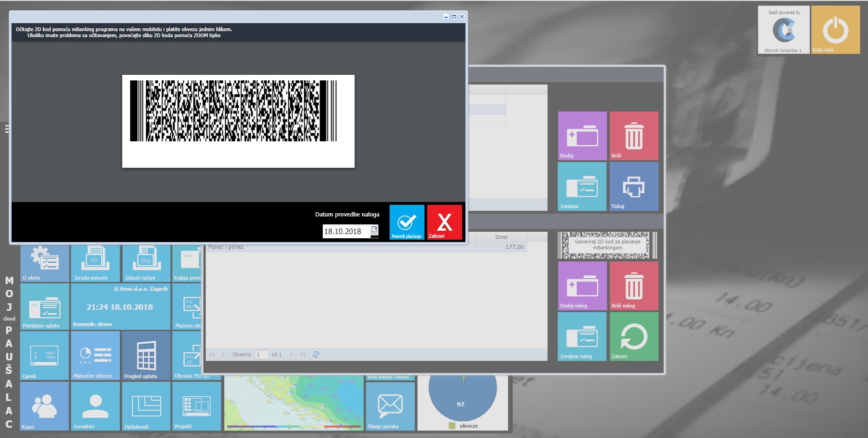Add an order with Dodaj nalog

tap(582, 286)
